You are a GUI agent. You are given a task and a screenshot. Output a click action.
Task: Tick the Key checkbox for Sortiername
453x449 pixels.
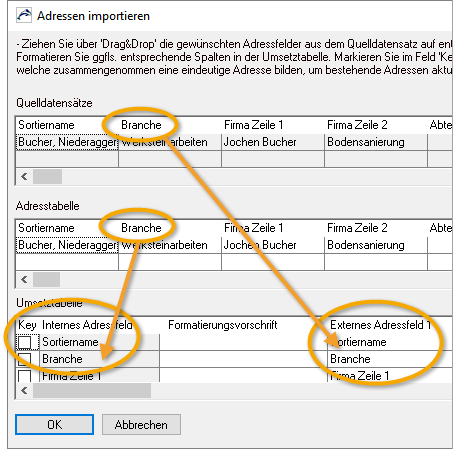point(25,342)
